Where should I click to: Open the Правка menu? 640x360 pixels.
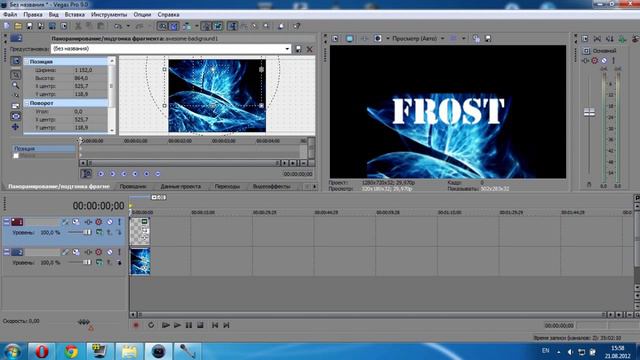pos(33,14)
